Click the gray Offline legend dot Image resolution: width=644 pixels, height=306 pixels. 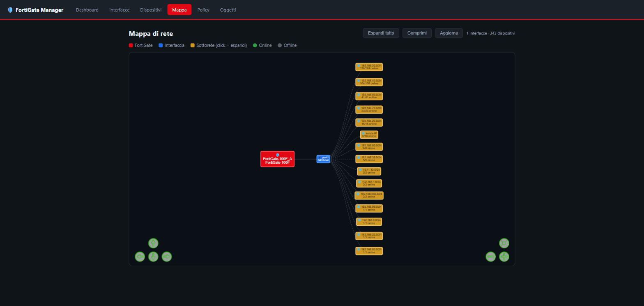pyautogui.click(x=280, y=45)
